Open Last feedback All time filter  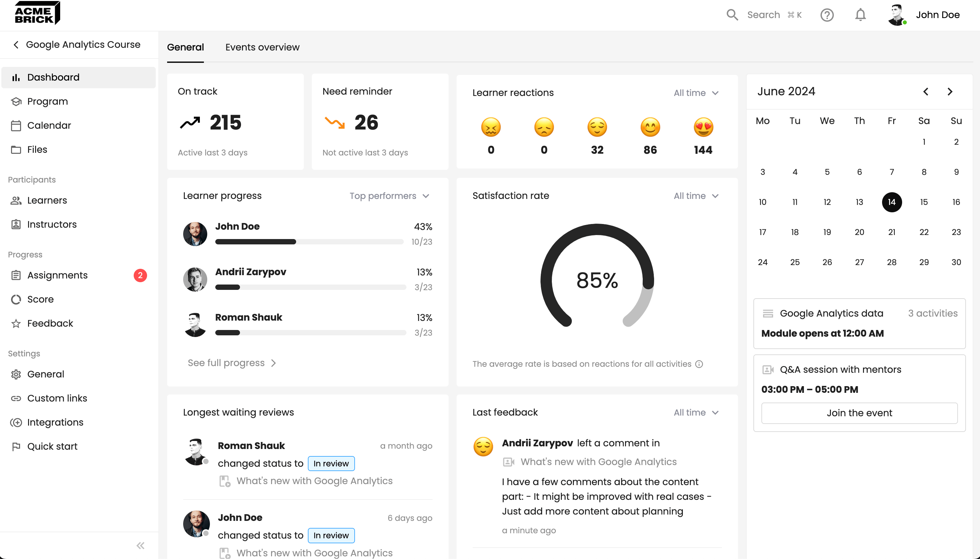pyautogui.click(x=696, y=412)
